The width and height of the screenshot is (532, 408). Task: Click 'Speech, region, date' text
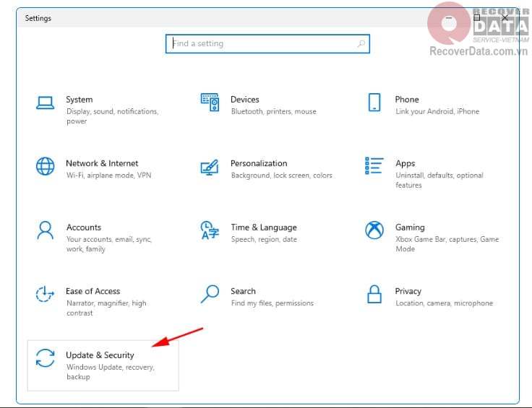tap(264, 239)
